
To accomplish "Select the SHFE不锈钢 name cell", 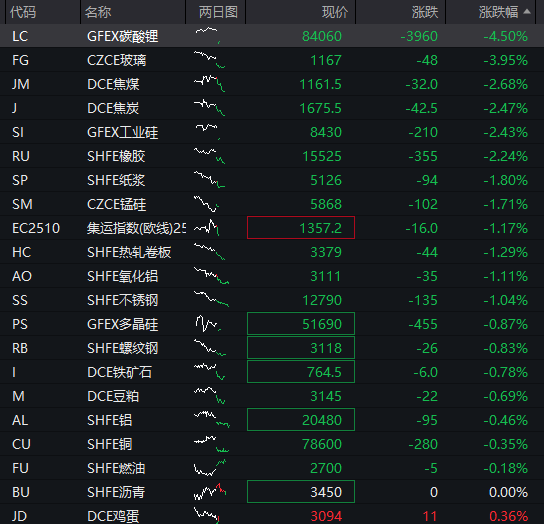I will pyautogui.click(x=122, y=300).
